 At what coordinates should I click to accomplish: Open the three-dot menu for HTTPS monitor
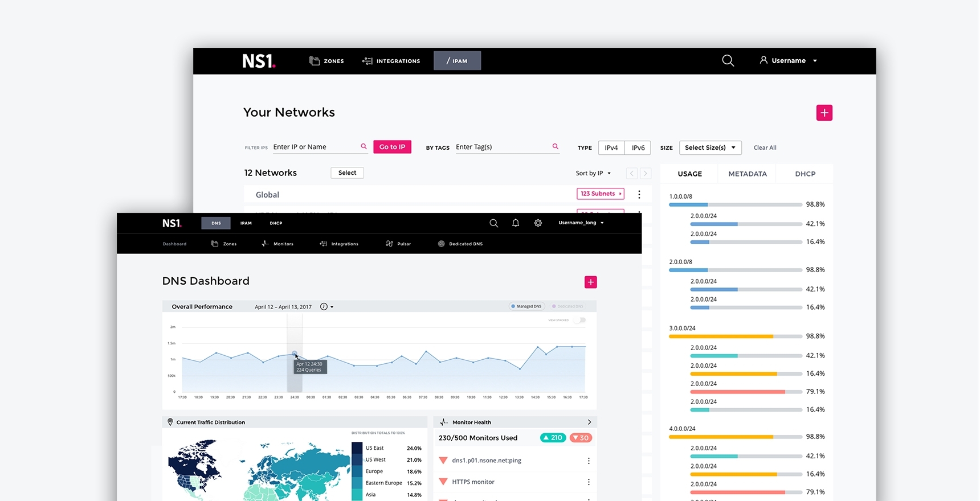coord(589,482)
